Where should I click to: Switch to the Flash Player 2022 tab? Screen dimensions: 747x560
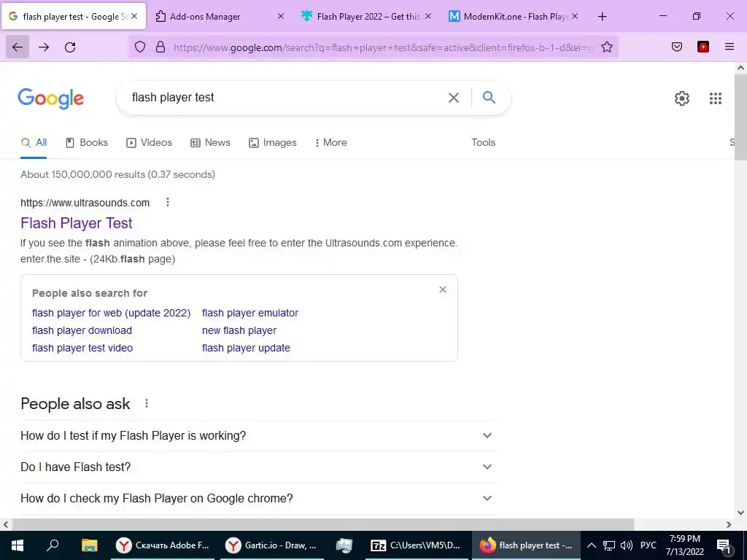[367, 17]
